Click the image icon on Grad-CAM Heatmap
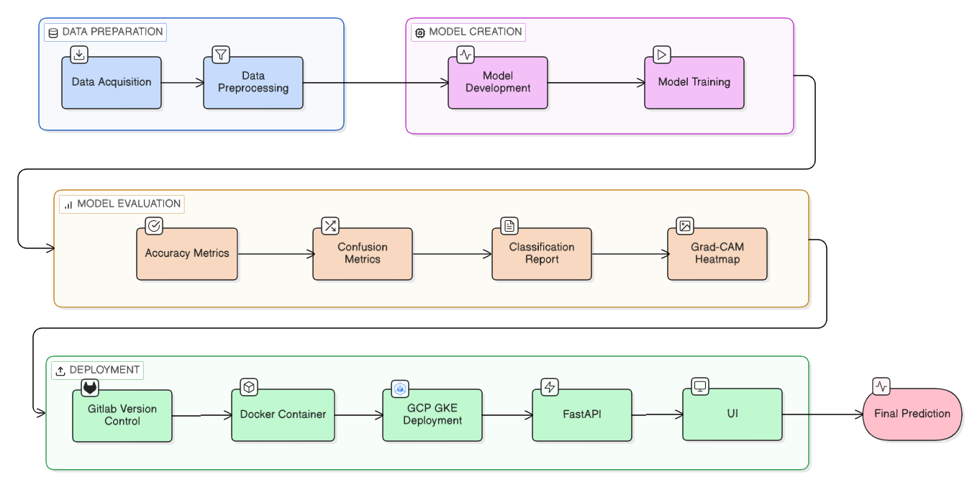Image resolution: width=980 pixels, height=490 pixels. coord(684,225)
